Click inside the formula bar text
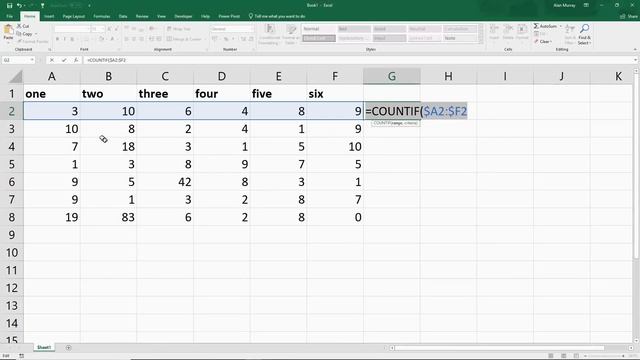This screenshot has height=360, width=640. (106, 60)
